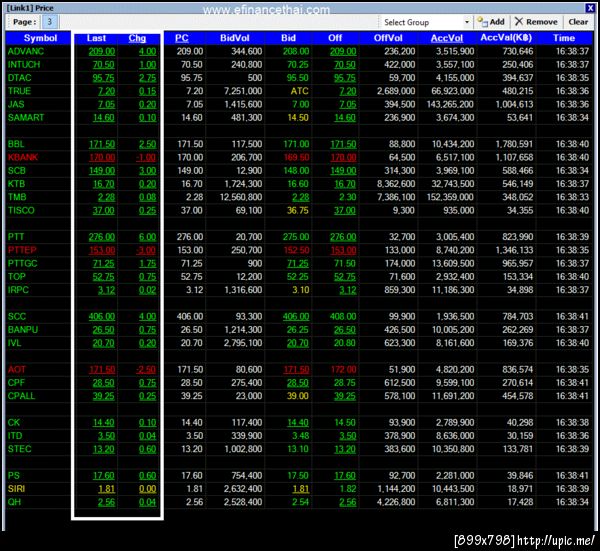The height and width of the screenshot is (551, 600).
Task: Click PTTEP AccVal 1,346,133
Action: point(514,250)
